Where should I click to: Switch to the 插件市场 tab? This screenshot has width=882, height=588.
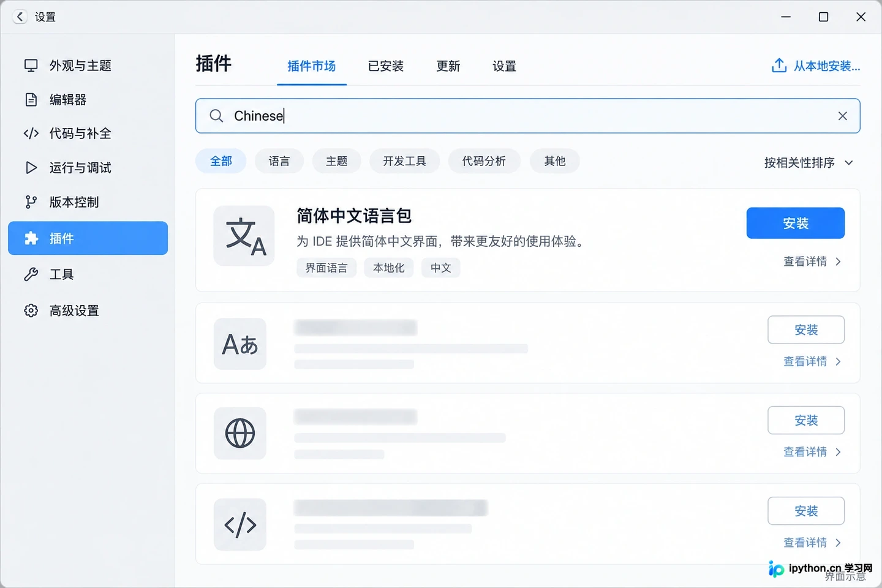pos(311,66)
